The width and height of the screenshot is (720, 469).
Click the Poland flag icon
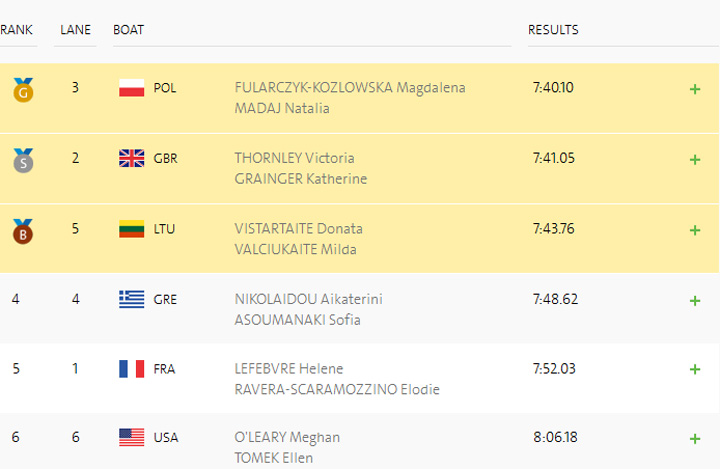click(131, 88)
